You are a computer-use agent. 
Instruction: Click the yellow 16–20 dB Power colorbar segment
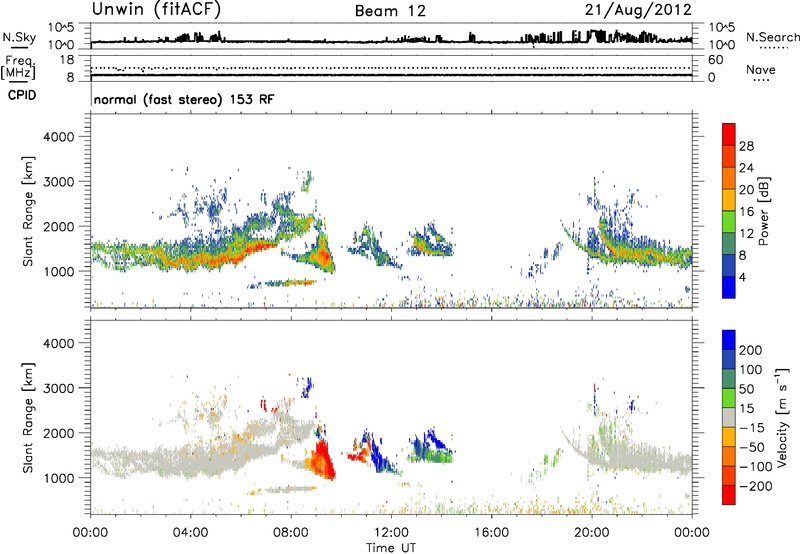point(729,199)
